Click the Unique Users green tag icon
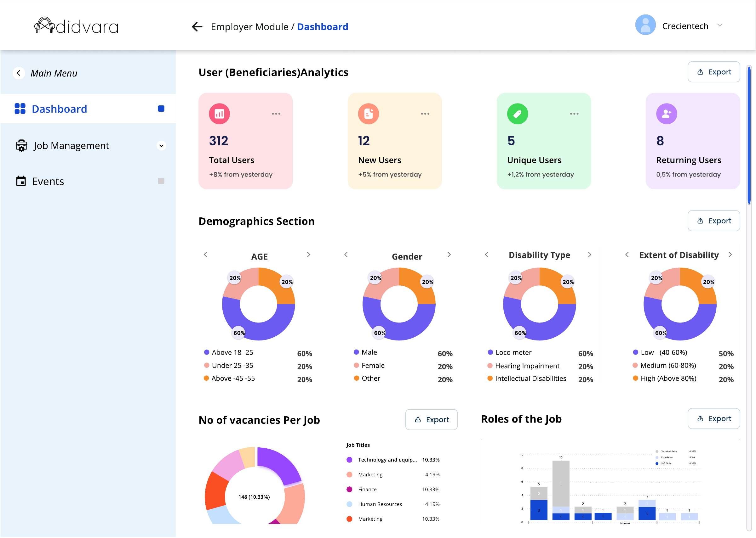The width and height of the screenshot is (756, 538). tap(517, 114)
